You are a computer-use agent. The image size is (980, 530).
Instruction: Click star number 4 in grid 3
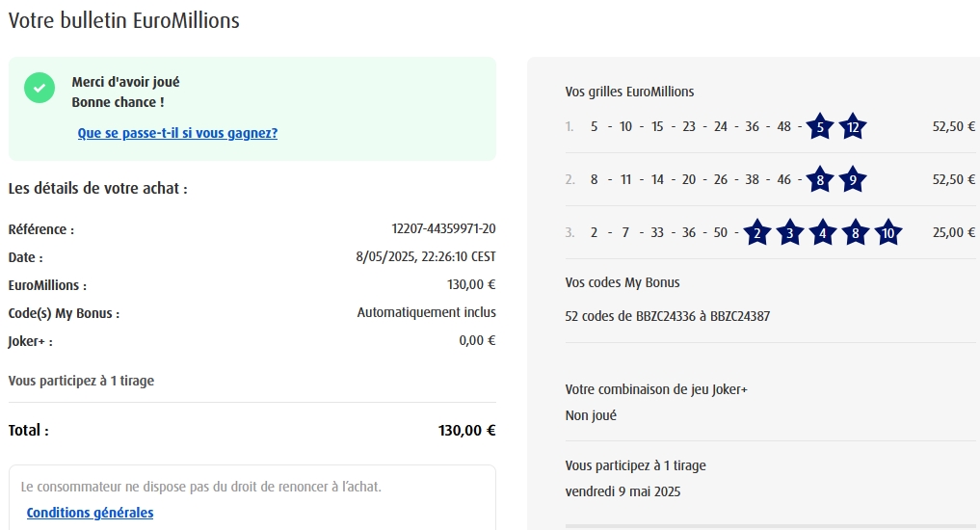coord(823,232)
